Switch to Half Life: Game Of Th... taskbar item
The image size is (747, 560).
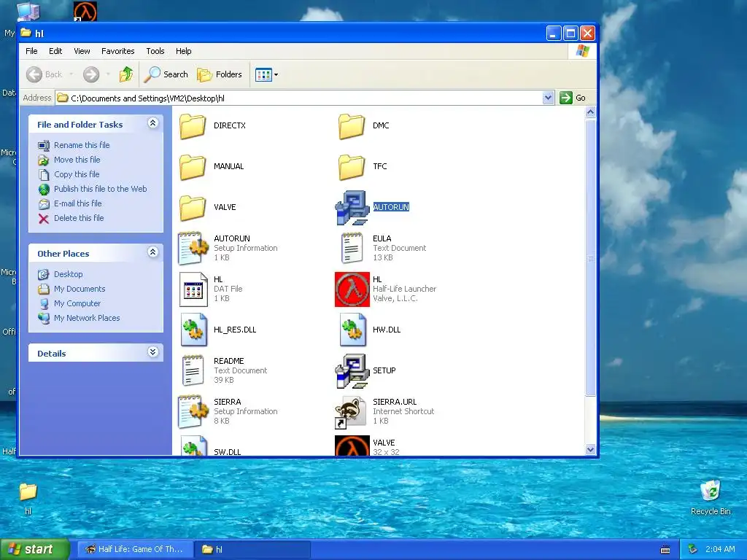pos(134,550)
